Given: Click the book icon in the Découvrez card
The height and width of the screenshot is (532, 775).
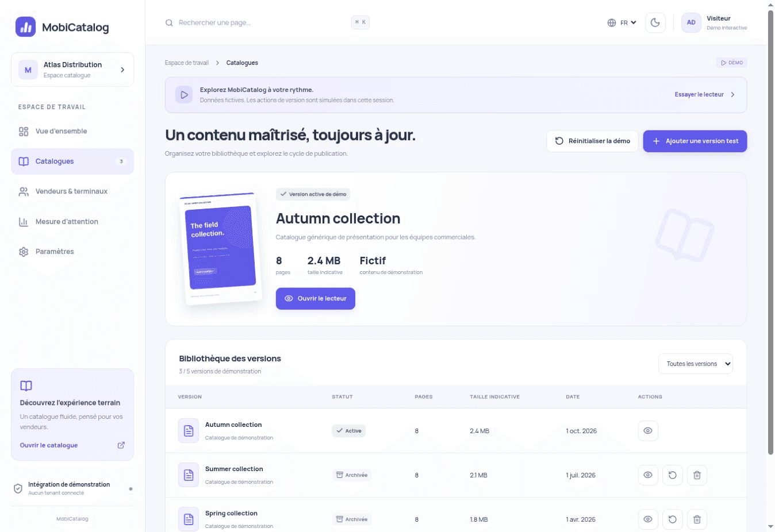Looking at the screenshot, I should pyautogui.click(x=26, y=386).
